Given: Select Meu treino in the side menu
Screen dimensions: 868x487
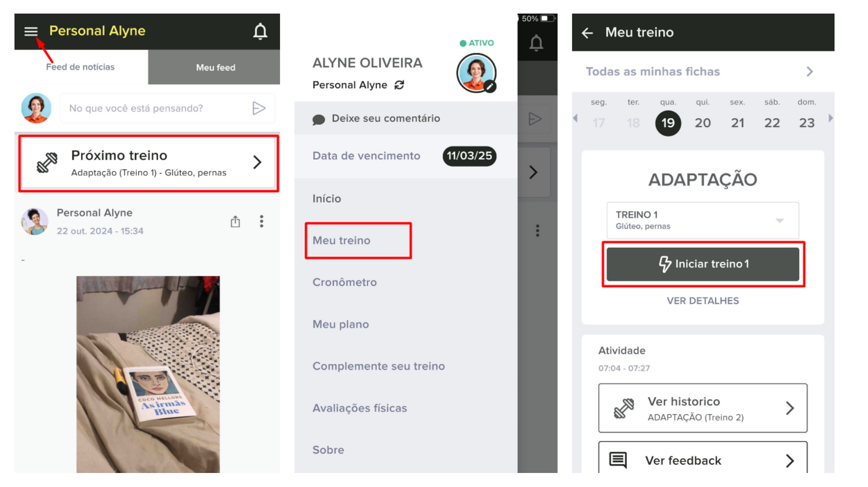Looking at the screenshot, I should 342,241.
